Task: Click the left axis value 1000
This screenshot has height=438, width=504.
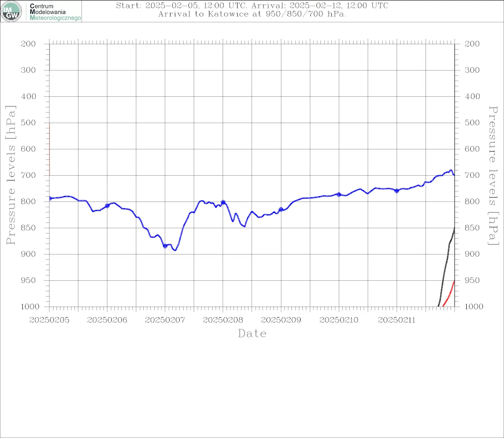Action: 30,307
